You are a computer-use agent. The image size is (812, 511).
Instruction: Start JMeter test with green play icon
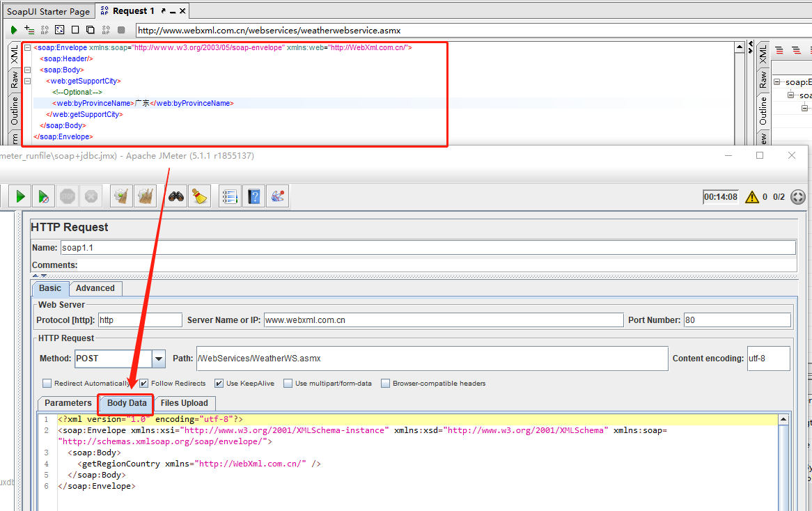click(20, 196)
